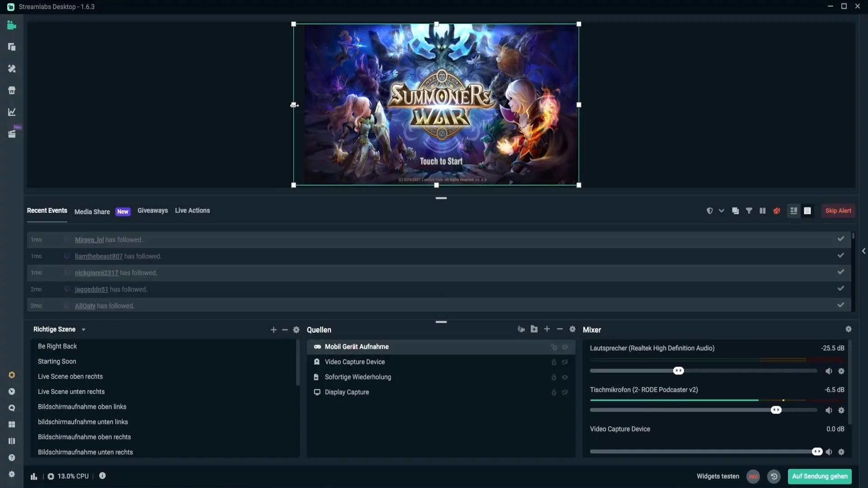Open the Themes brush-and-ruler sidebar icon
The image size is (868, 488).
coord(12,69)
